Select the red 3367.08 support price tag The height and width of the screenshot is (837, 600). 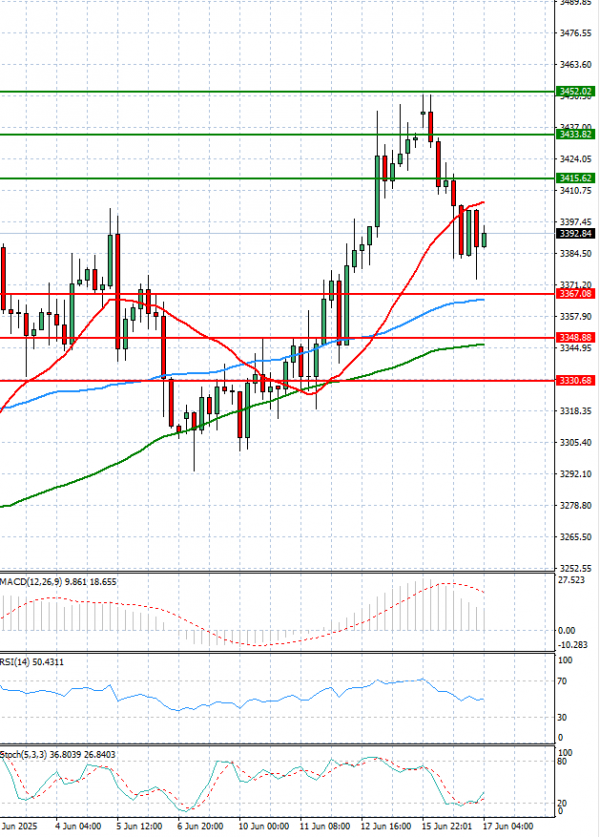575,294
